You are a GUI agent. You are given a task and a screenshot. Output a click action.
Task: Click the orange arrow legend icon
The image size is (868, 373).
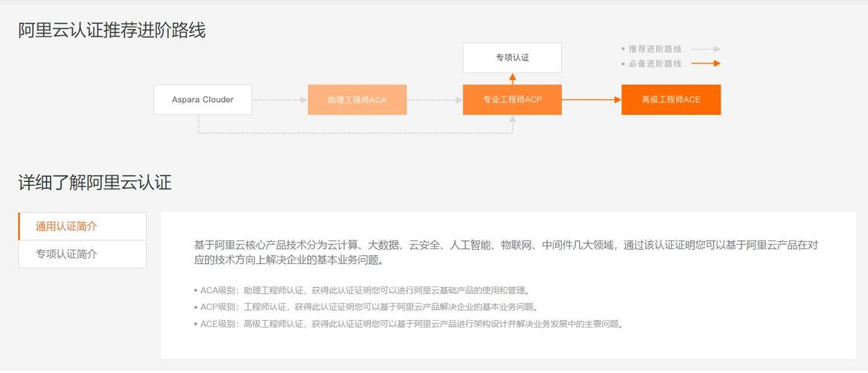(706, 63)
